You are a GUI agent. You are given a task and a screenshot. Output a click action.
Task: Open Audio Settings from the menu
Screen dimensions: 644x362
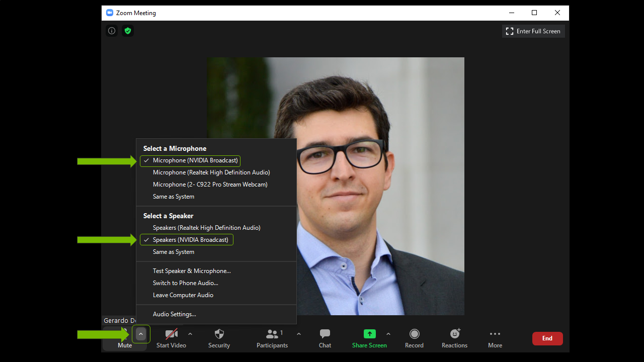click(x=174, y=314)
